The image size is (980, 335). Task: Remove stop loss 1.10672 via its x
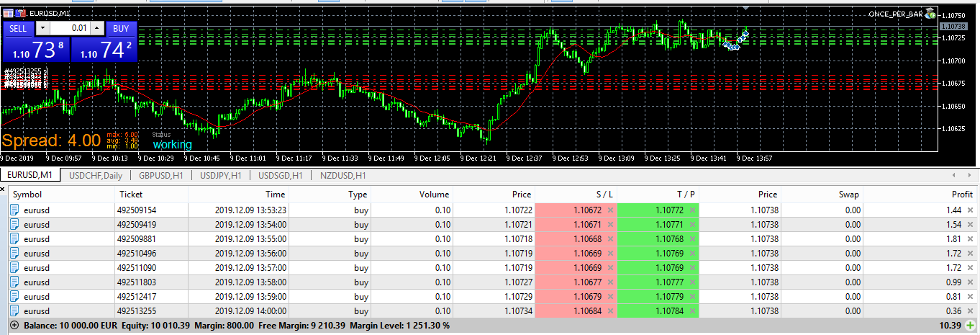610,210
